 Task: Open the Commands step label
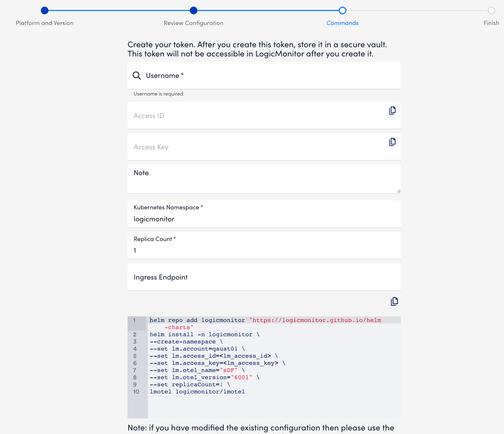tap(342, 23)
